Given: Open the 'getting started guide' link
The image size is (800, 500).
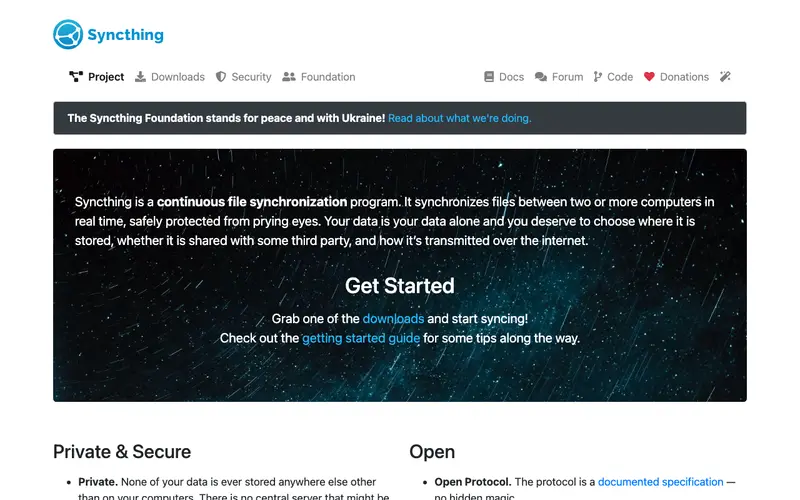Looking at the screenshot, I should (361, 338).
